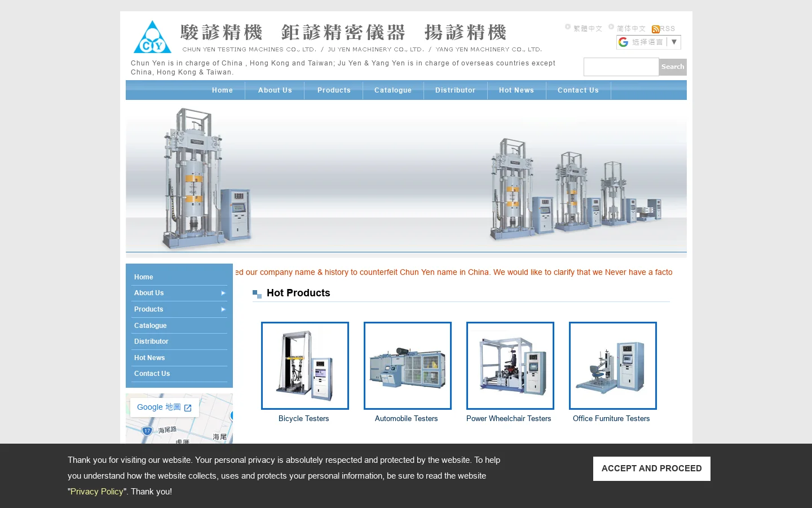Focus the site search input field

(621, 67)
